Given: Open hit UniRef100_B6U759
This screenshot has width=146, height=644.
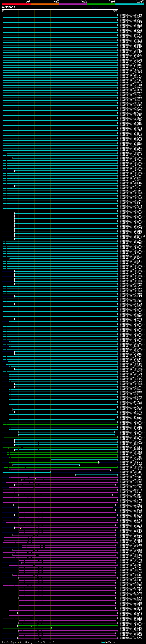Looking at the screenshot, I should tap(131, 42).
